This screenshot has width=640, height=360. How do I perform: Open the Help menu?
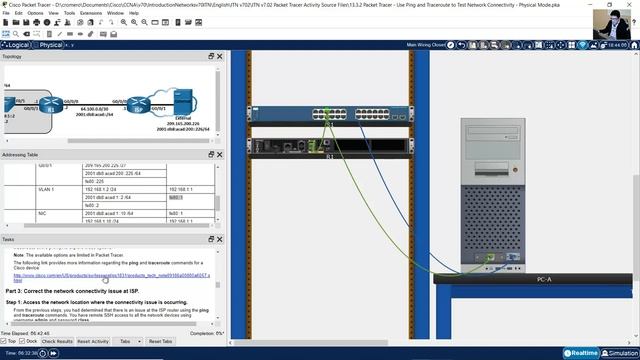(x=133, y=13)
